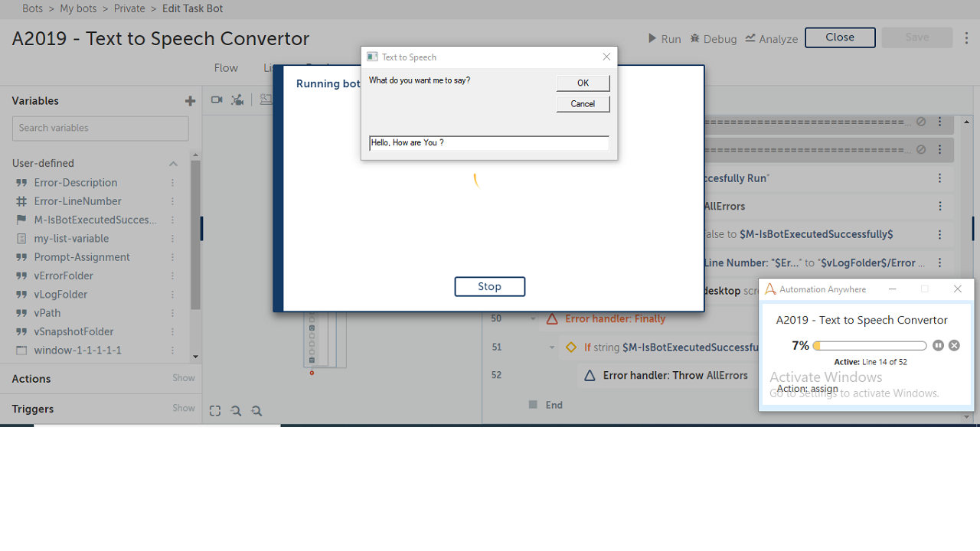This screenshot has width=980, height=551.
Task: Click the down arrow of the variables list scrollbar
Action: (x=196, y=357)
